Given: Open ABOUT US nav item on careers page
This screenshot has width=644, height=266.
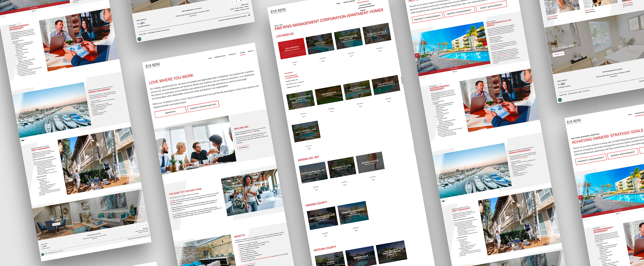Looking at the screenshot, I should [x=251, y=51].
